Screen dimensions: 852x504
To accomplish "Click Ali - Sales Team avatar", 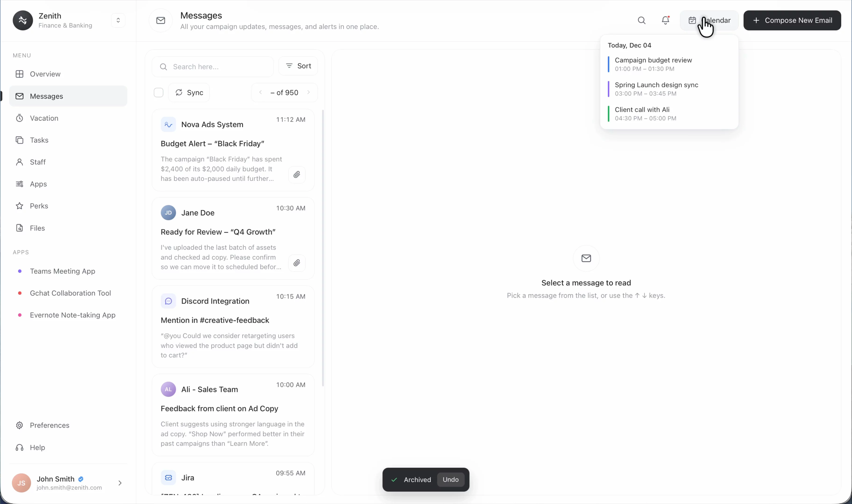I will coord(168,389).
